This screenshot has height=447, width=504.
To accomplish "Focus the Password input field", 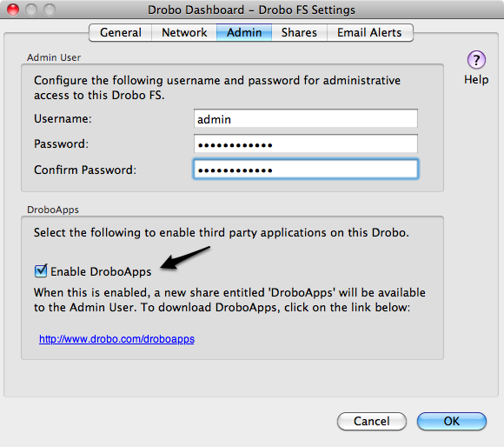I will point(306,144).
